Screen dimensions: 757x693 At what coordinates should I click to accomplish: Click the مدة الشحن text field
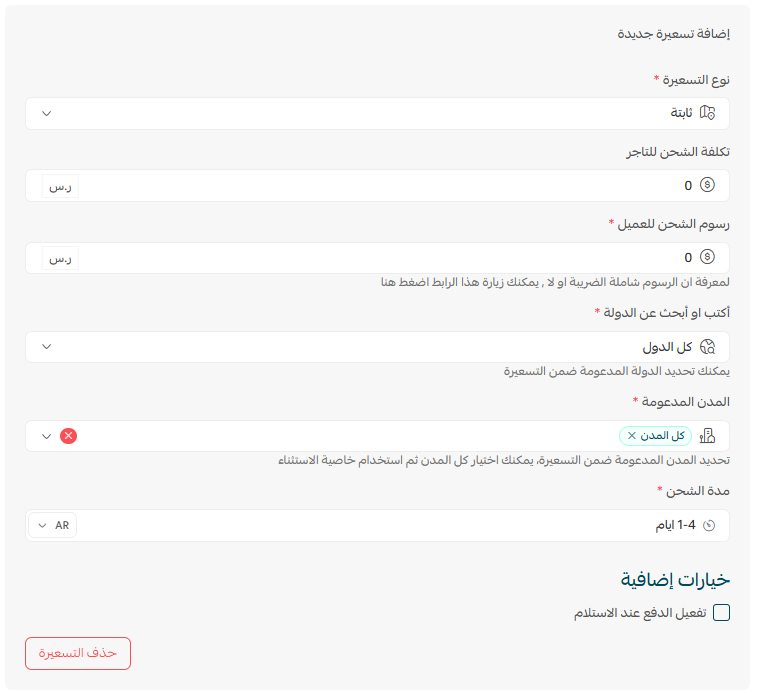click(380, 525)
